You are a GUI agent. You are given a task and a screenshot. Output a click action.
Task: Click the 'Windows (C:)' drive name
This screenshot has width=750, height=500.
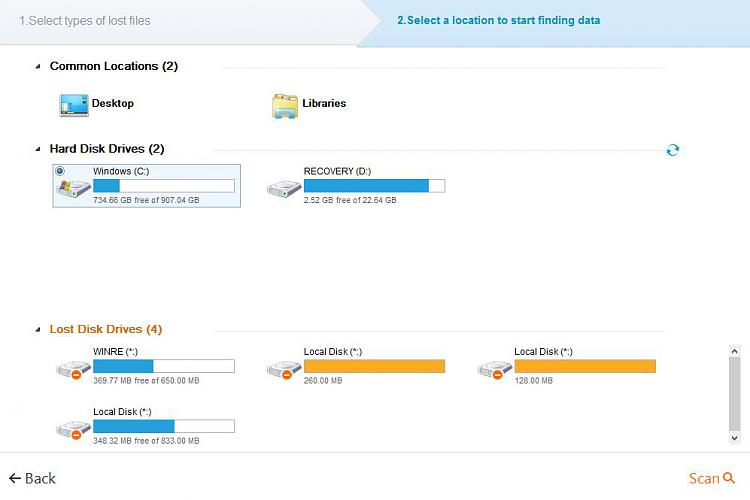[121, 171]
